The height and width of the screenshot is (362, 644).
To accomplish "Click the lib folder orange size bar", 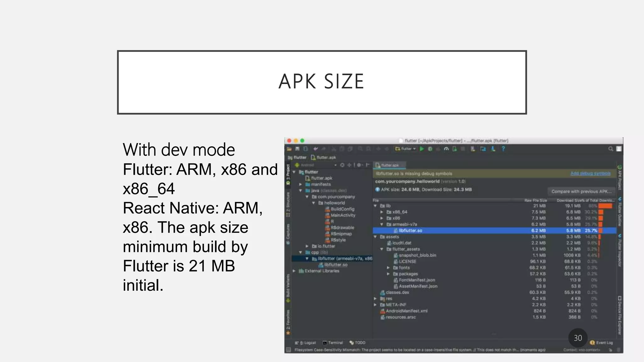I will 605,206.
